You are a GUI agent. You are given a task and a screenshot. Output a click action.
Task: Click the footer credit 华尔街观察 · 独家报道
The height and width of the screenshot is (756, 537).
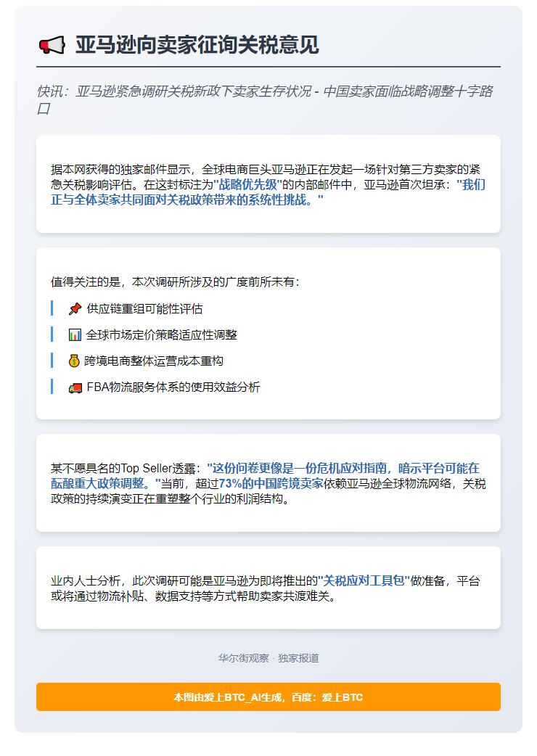coord(268,659)
